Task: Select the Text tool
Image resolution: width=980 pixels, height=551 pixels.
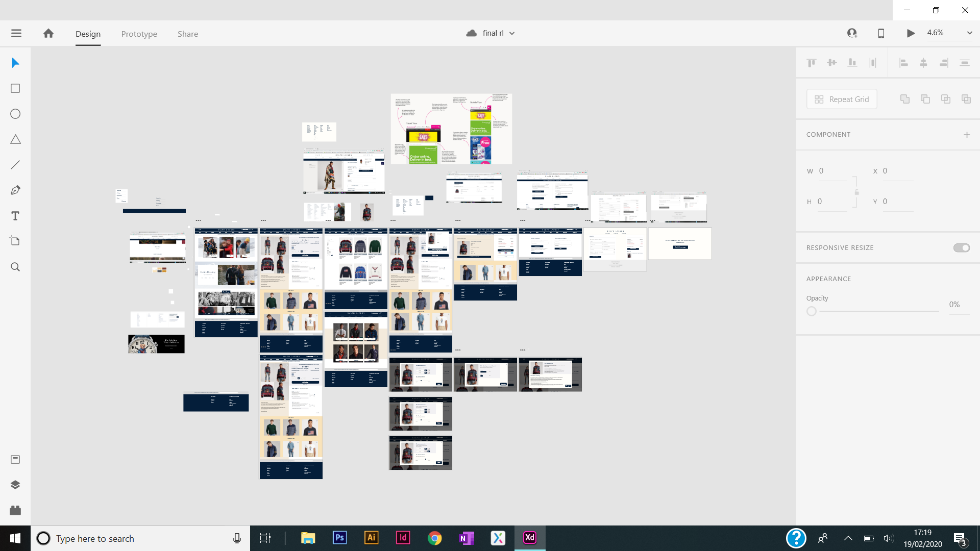Action: click(x=15, y=216)
